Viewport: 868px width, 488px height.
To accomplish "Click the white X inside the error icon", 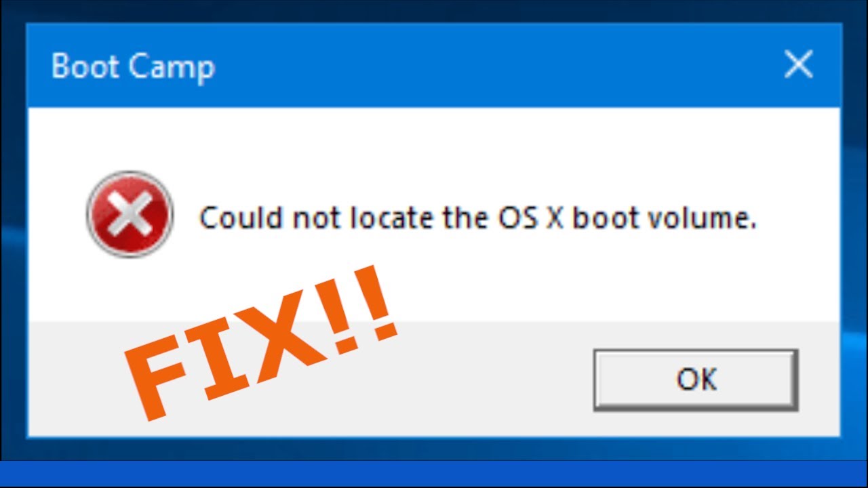I will click(x=130, y=214).
